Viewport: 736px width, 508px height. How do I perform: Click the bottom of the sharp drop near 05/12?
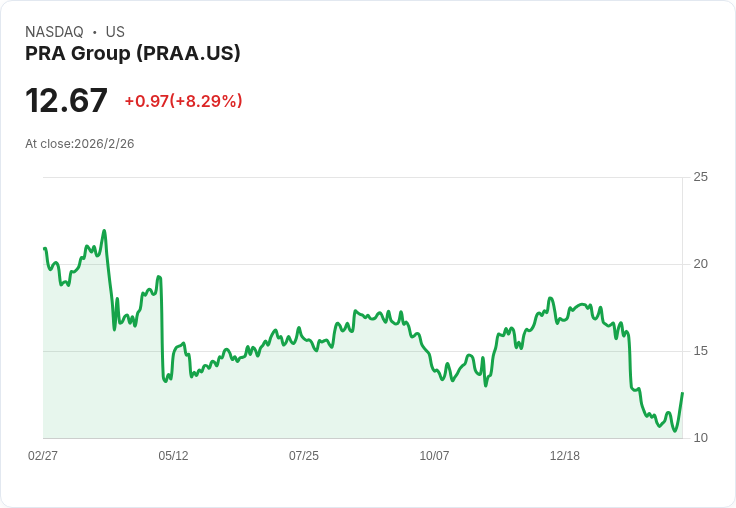(x=165, y=381)
